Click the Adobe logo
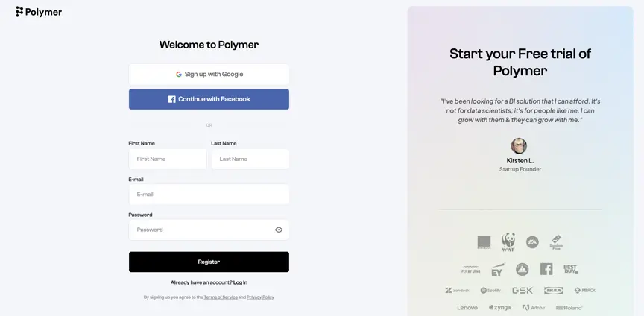Screen dimensions: 644x316 (x=534, y=307)
